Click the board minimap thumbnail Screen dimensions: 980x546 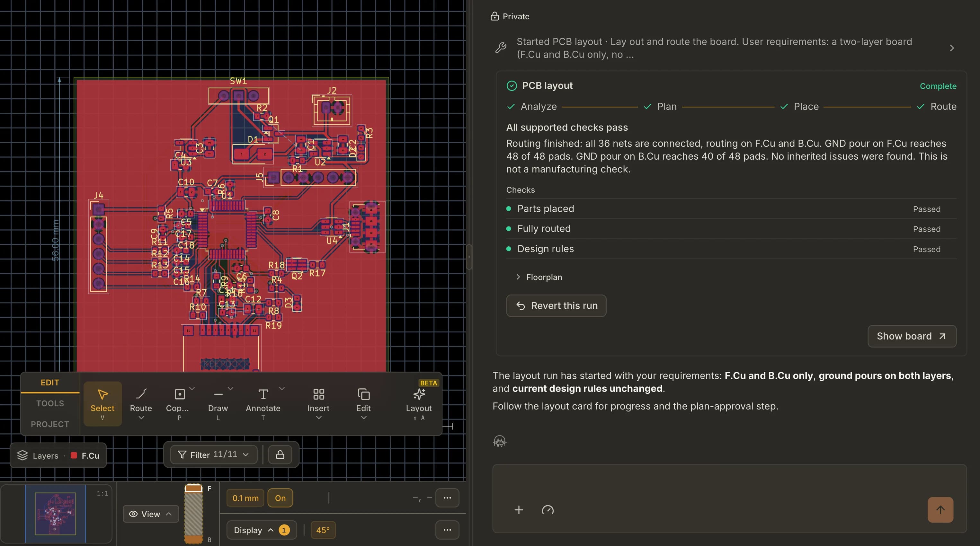click(55, 514)
